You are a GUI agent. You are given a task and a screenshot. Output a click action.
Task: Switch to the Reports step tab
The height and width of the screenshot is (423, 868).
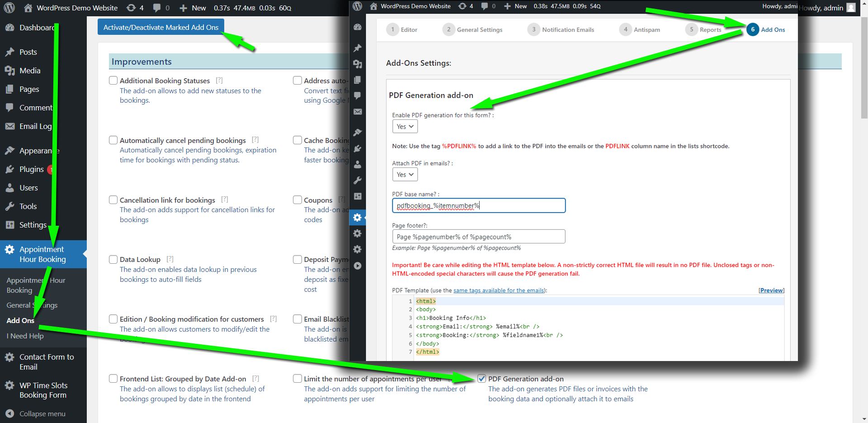point(703,29)
